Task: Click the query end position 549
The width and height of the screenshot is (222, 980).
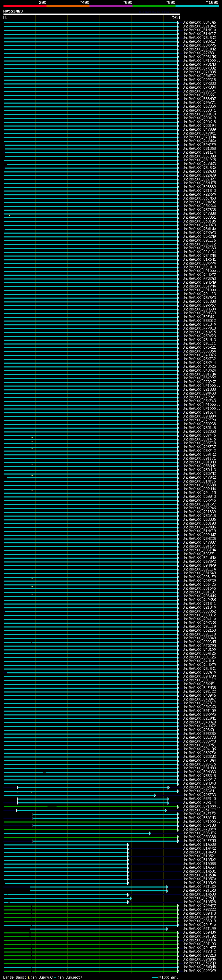Action: tap(175, 17)
